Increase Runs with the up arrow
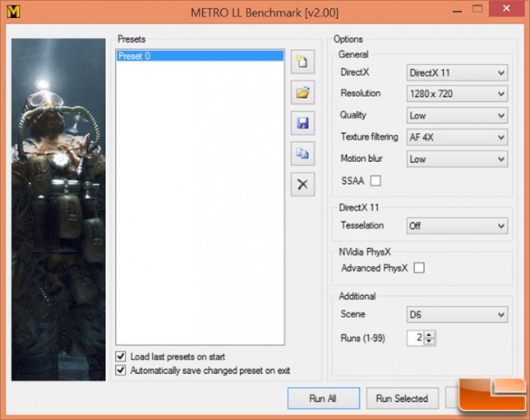 pyautogui.click(x=429, y=335)
